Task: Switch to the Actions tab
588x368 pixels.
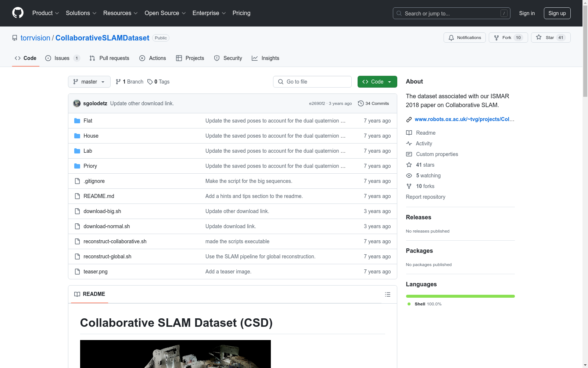Action: point(153,58)
